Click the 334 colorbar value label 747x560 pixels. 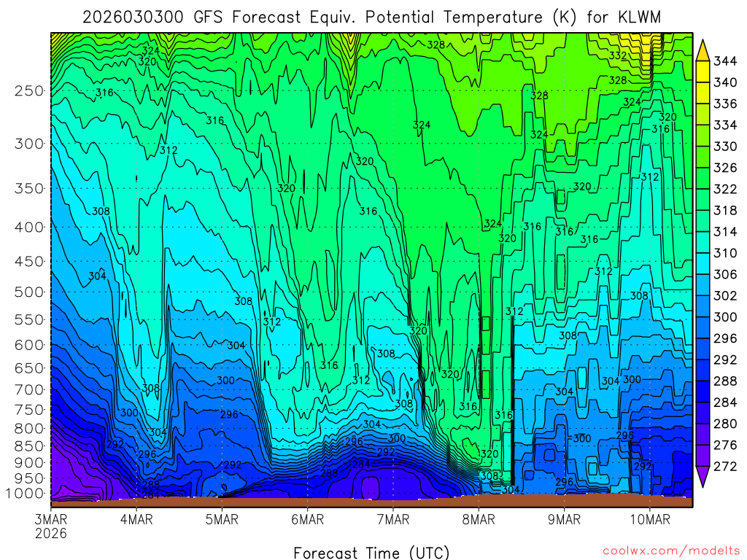click(725, 125)
